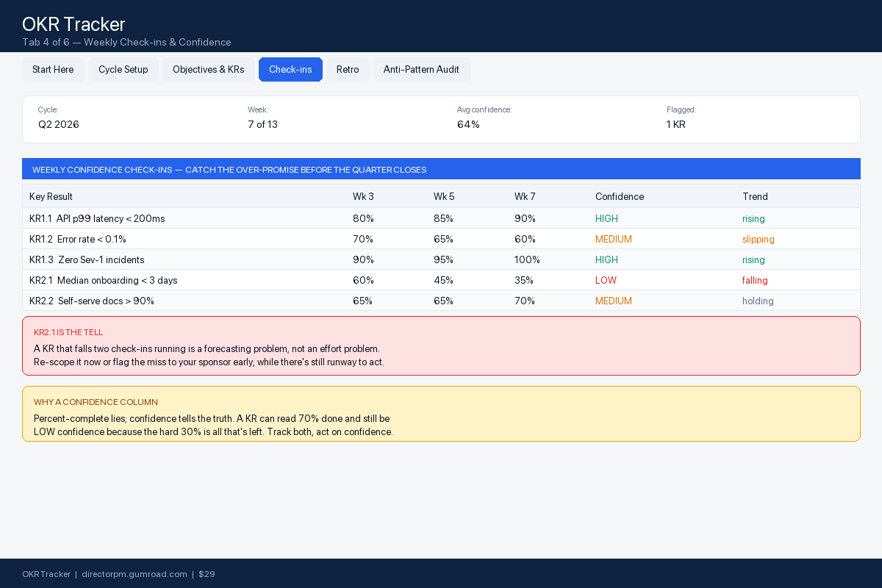This screenshot has height=588, width=882.
Task: Switch to the Cycle Setup tab
Action: coord(123,69)
